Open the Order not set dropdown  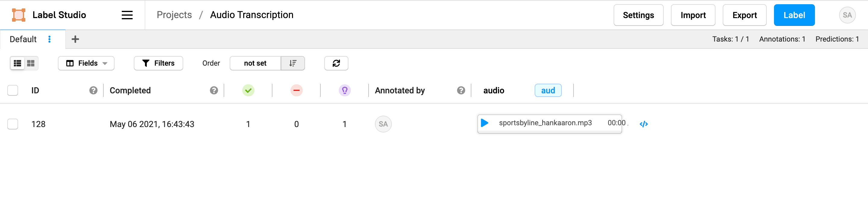[255, 63]
